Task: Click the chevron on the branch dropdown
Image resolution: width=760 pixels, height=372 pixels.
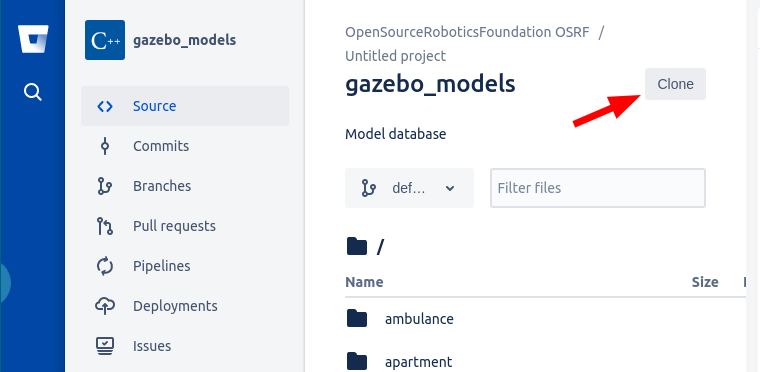Action: [450, 188]
